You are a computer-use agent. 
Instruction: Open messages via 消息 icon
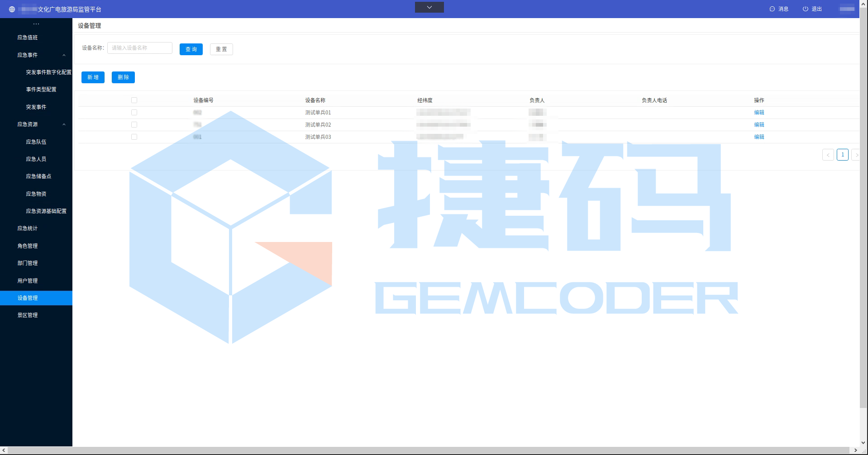click(x=779, y=9)
